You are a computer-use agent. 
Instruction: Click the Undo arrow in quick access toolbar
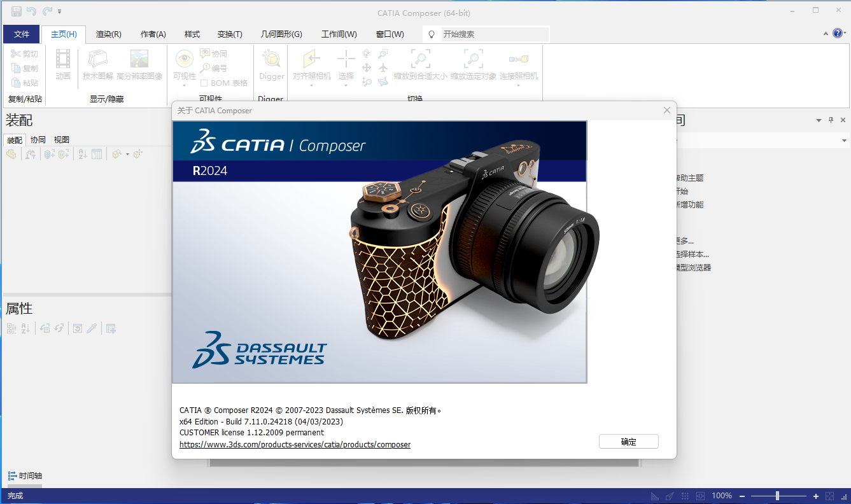coord(31,11)
